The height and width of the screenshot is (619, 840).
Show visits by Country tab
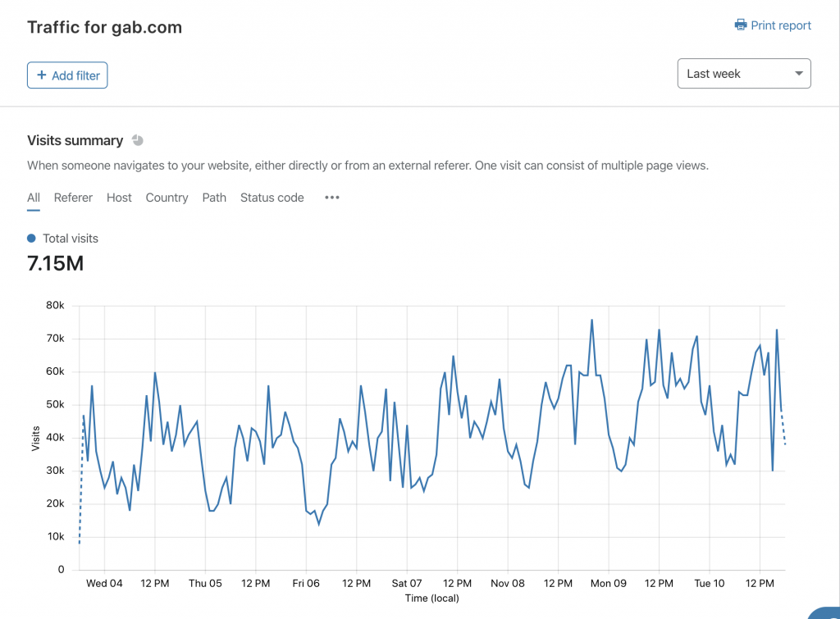pos(167,198)
